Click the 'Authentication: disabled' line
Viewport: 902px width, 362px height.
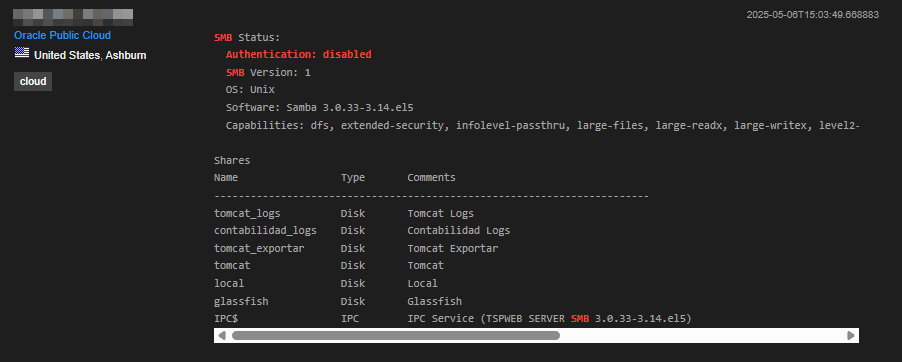tap(299, 55)
